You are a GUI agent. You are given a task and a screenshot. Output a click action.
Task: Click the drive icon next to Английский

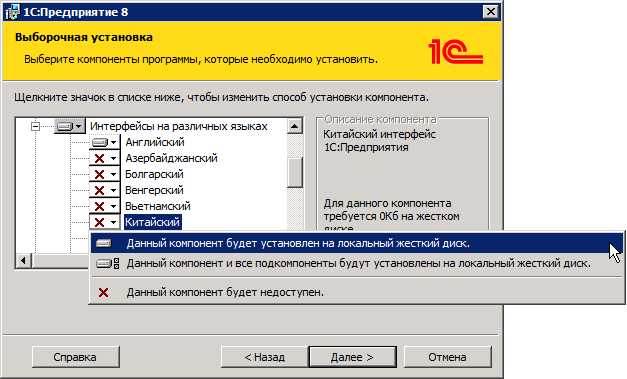[x=100, y=142]
